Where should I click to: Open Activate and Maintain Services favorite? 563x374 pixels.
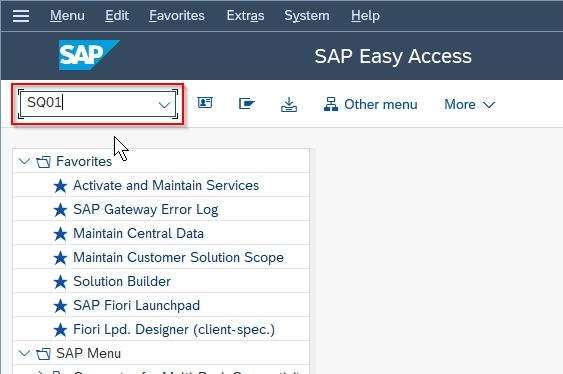[166, 185]
